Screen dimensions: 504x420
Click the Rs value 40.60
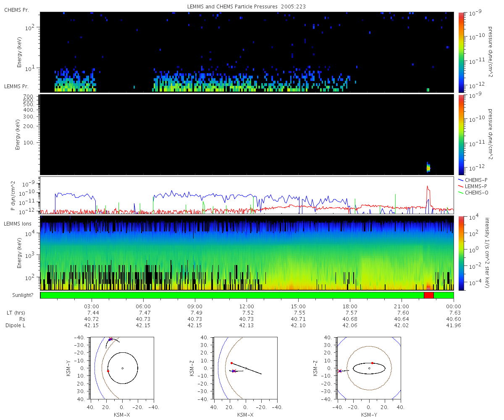point(454,319)
